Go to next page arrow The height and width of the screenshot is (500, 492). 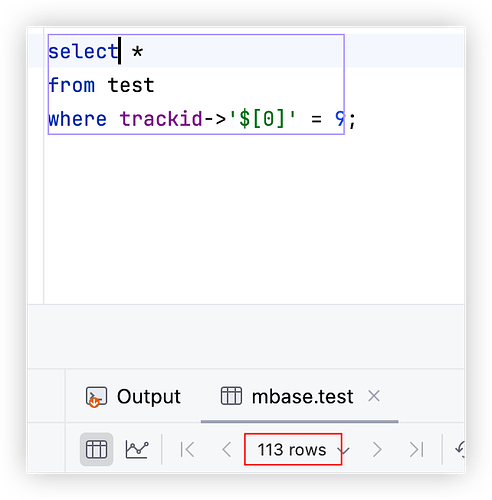point(377,449)
